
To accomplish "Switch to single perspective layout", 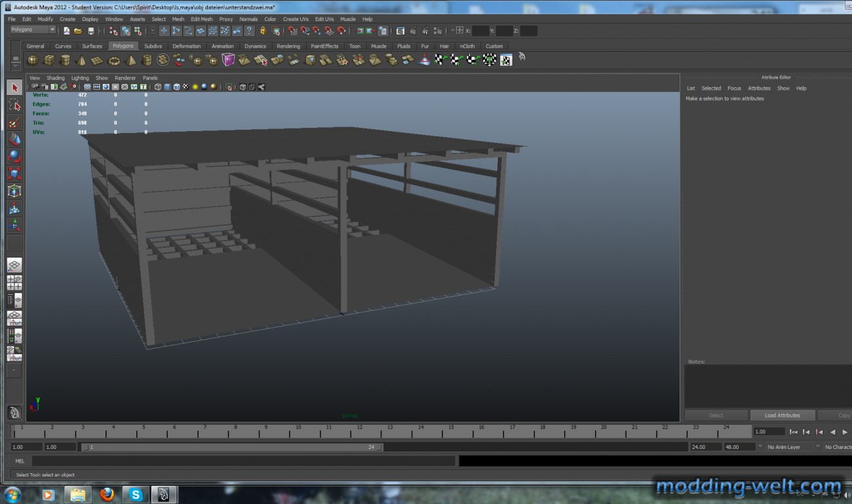I will (14, 265).
